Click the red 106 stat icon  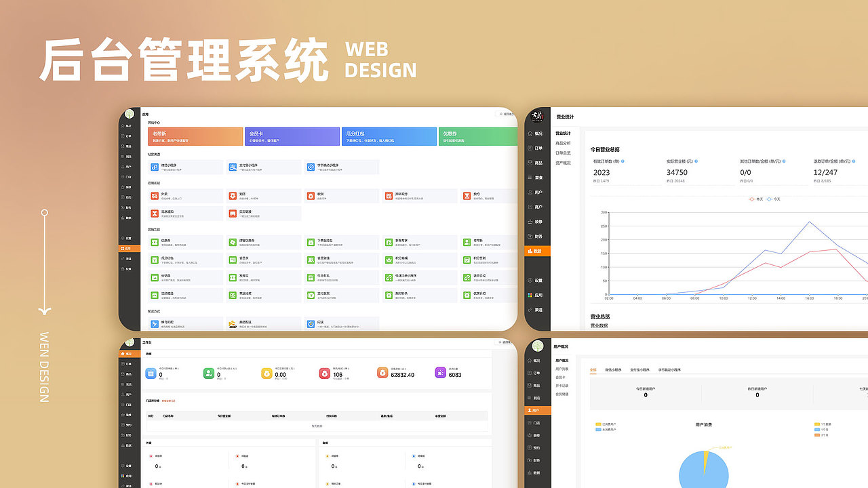[324, 373]
